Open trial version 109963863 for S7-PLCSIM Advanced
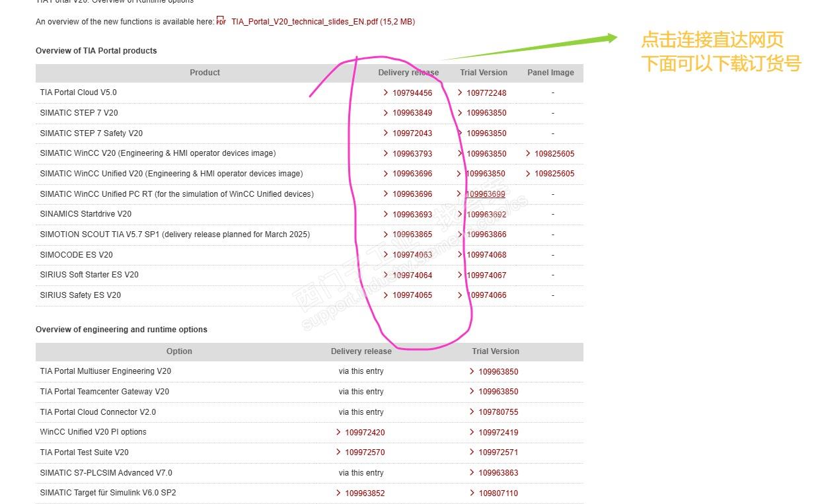The image size is (816, 504). (498, 473)
